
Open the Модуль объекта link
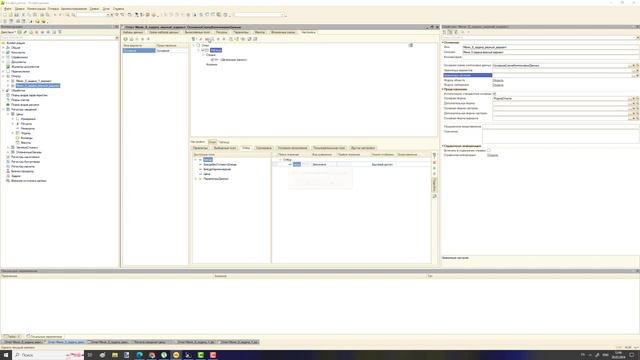pyautogui.click(x=498, y=80)
